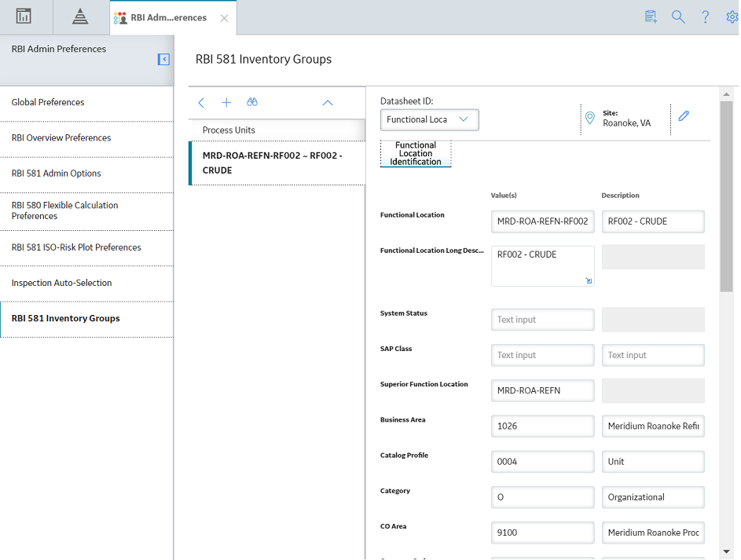Click the Functional Location Long Description text area

[x=542, y=265]
